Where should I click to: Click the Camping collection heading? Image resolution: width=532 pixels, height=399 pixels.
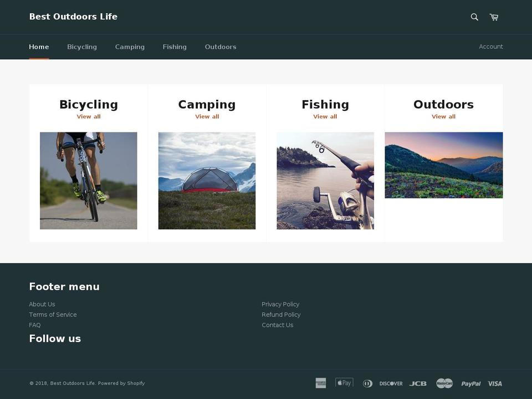point(207,104)
